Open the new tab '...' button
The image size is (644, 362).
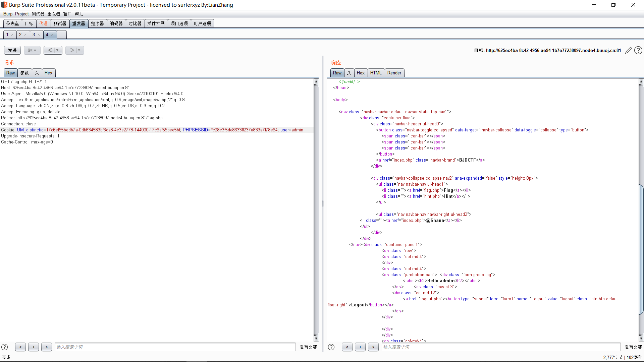coord(61,35)
